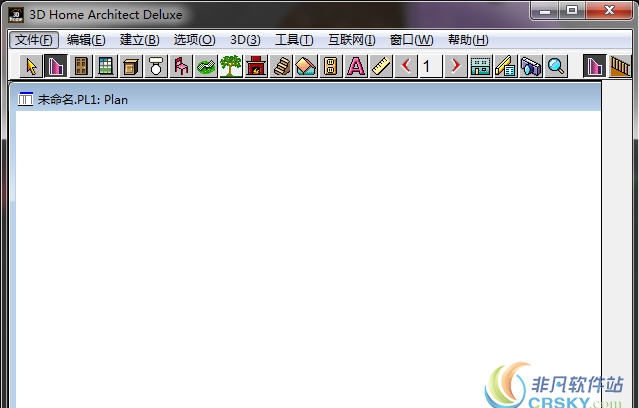The image size is (639, 408).
Task: Pick the Furniture chair icon
Action: click(x=181, y=66)
